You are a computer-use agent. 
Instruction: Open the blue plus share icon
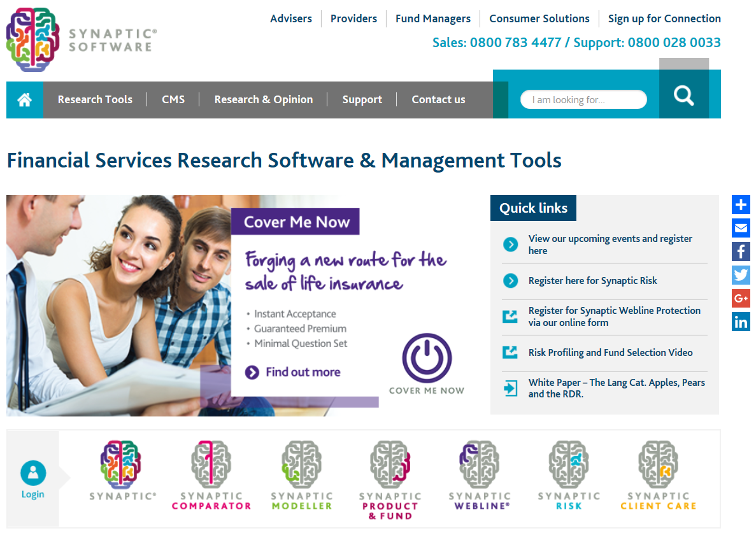click(x=741, y=204)
